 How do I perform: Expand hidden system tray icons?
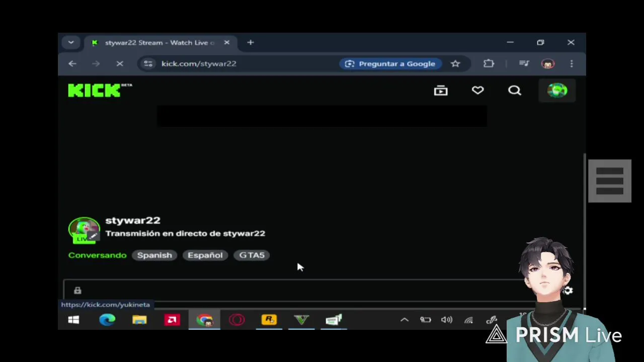point(405,320)
